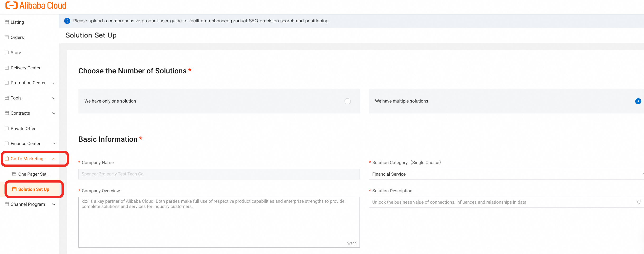Select "We have multiple solutions" radio
The height and width of the screenshot is (254, 644).
(638, 101)
